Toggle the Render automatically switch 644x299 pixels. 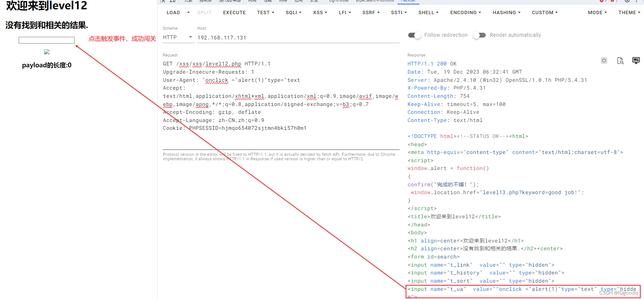click(x=479, y=35)
